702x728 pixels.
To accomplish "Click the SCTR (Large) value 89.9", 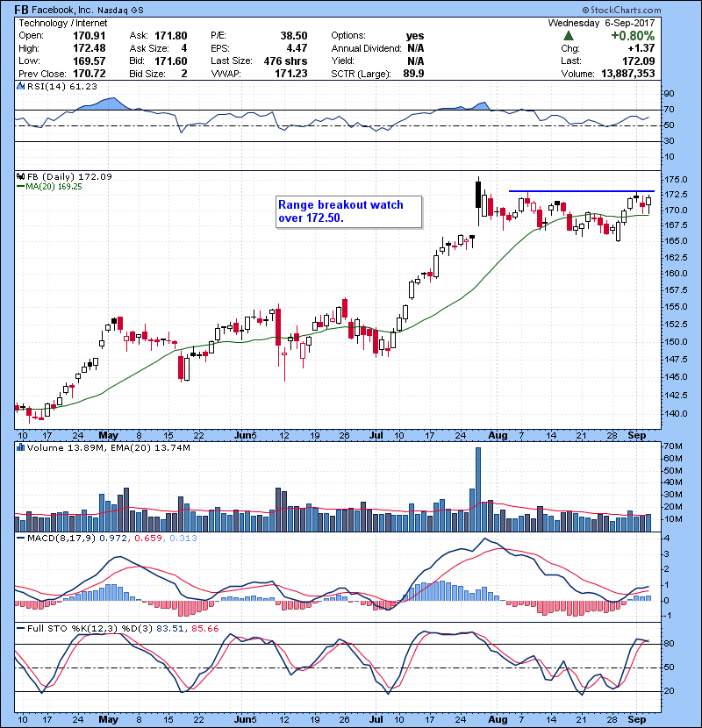I will pos(413,74).
